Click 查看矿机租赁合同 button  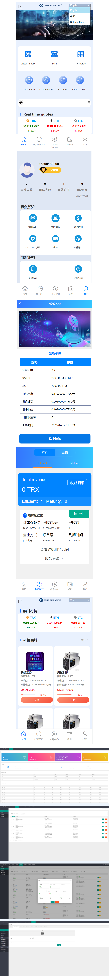[54, 549]
